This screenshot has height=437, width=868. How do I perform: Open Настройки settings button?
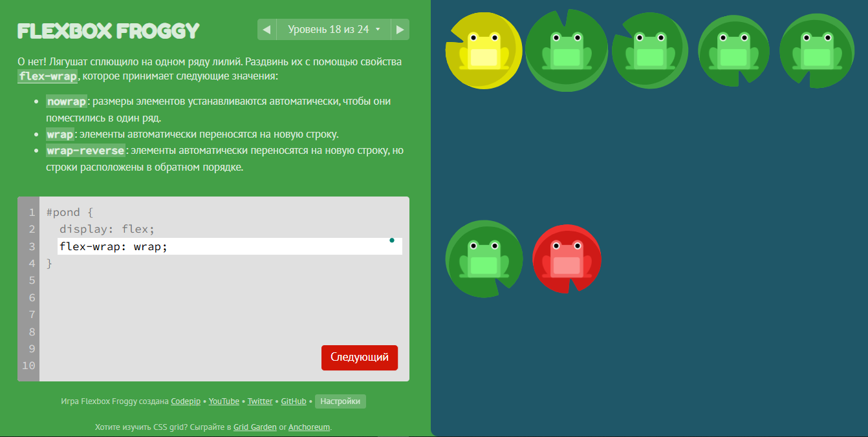coord(340,401)
